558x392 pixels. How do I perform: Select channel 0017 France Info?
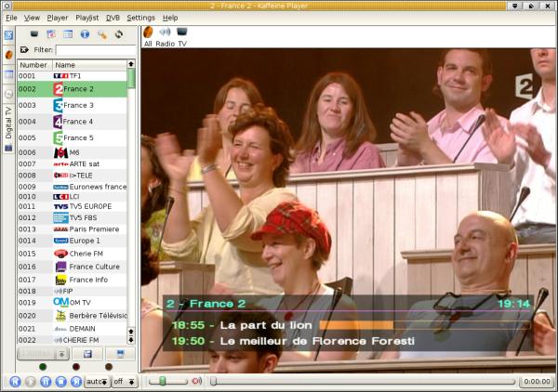(73, 280)
